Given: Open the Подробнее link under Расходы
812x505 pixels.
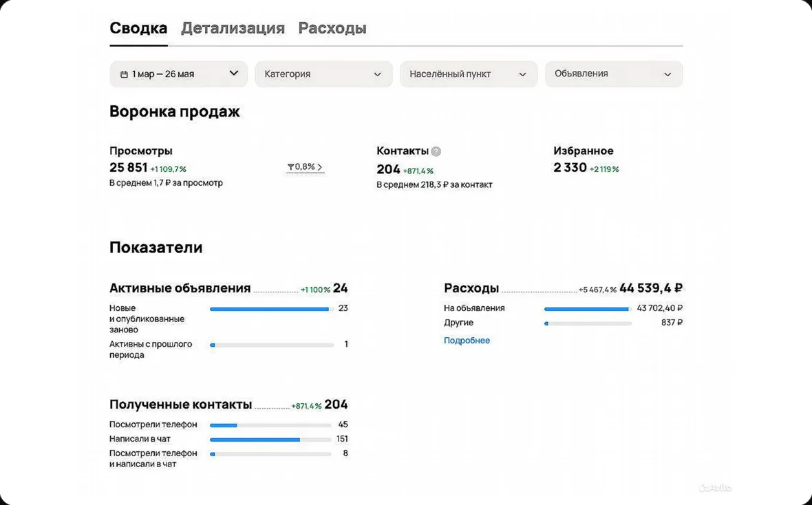Looking at the screenshot, I should [467, 341].
